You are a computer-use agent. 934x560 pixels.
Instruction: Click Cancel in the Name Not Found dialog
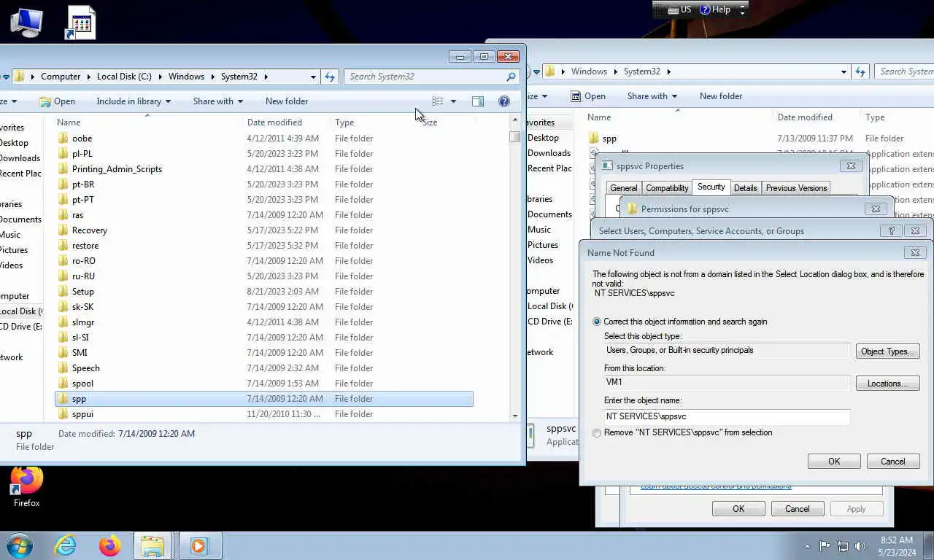coord(893,462)
